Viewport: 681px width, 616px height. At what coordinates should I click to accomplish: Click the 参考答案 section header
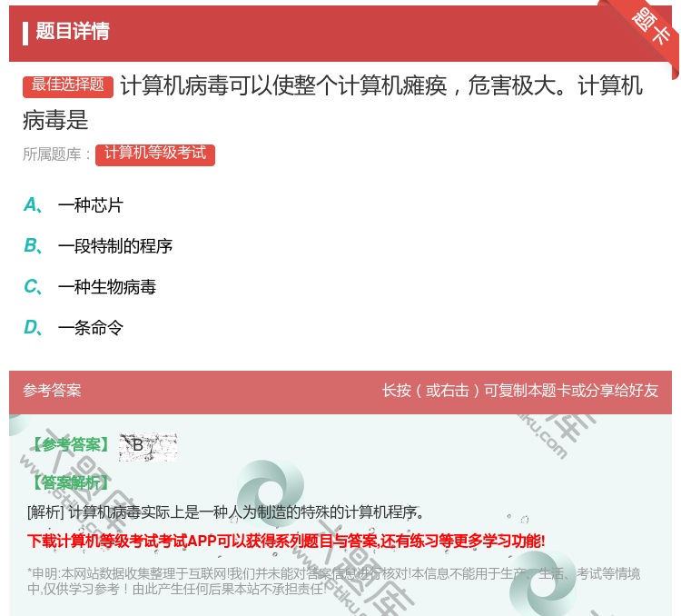tap(52, 391)
